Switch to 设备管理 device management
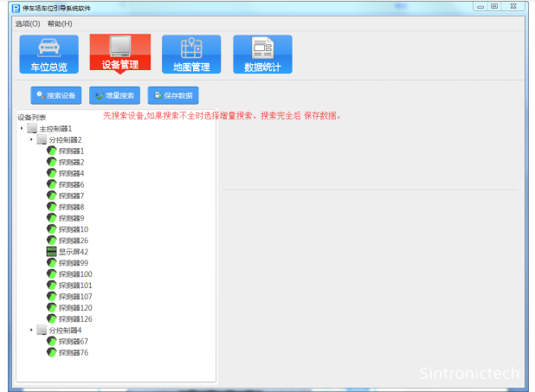The height and width of the screenshot is (392, 535). (x=119, y=54)
